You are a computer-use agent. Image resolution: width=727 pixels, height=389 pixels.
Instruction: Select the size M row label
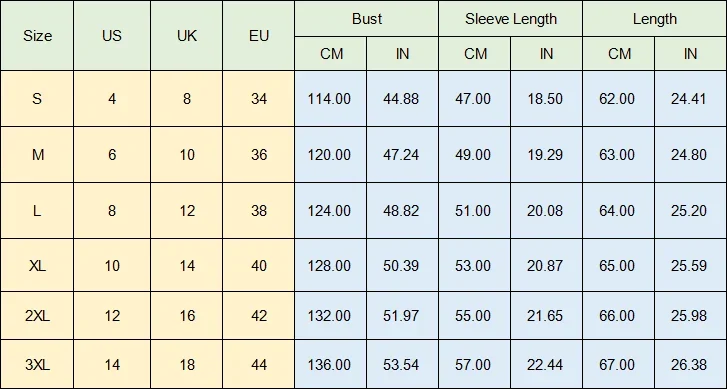point(37,154)
